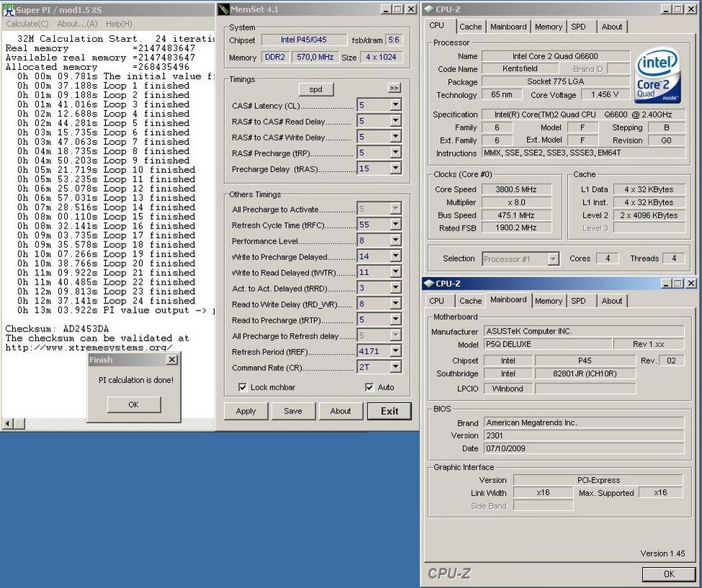This screenshot has height=588, width=702.
Task: Click the BIOS Date value 07/10/2009
Action: (584, 448)
